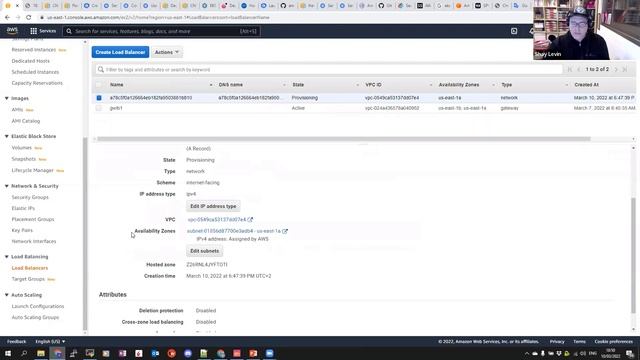Go to next page arrow in pagination

[x=616, y=69]
